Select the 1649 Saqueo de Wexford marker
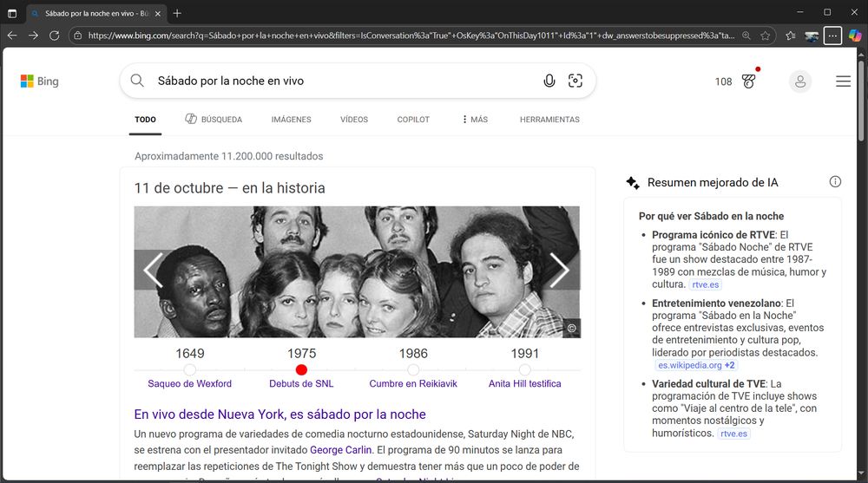This screenshot has width=868, height=483. pyautogui.click(x=190, y=370)
